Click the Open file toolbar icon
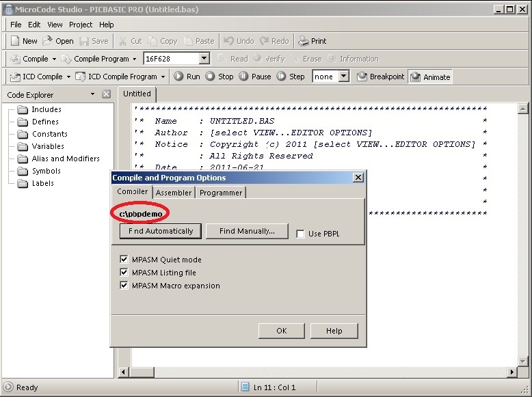 pos(47,41)
